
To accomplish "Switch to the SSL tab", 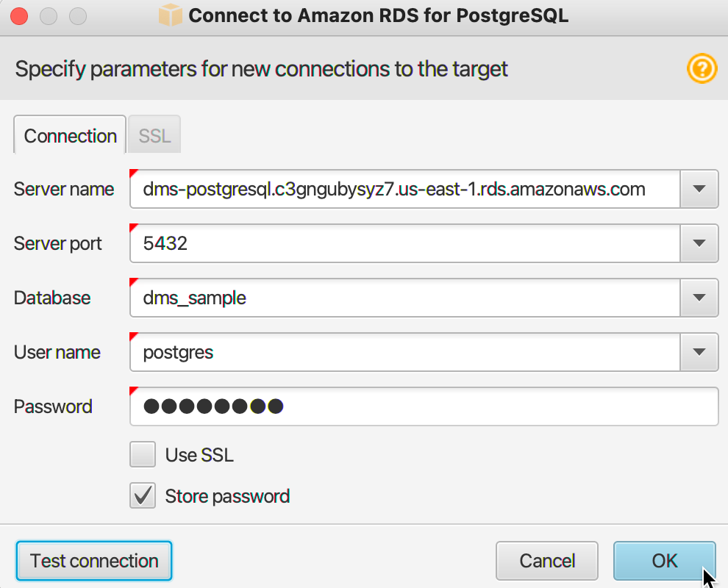I will pos(154,135).
